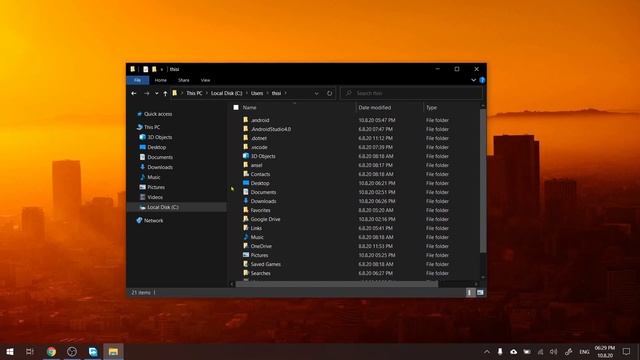The height and width of the screenshot is (360, 640).
Task: Open Task View on taskbar
Action: [x=30, y=351]
